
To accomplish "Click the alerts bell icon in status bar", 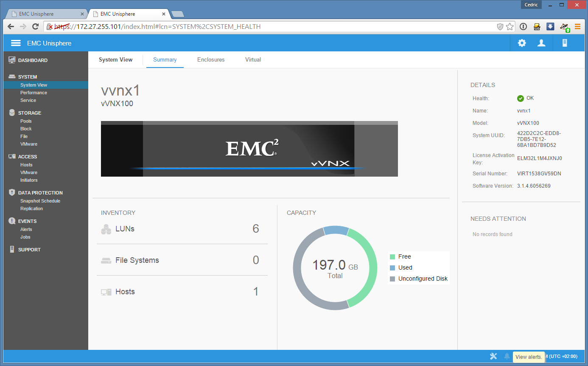I will point(507,356).
